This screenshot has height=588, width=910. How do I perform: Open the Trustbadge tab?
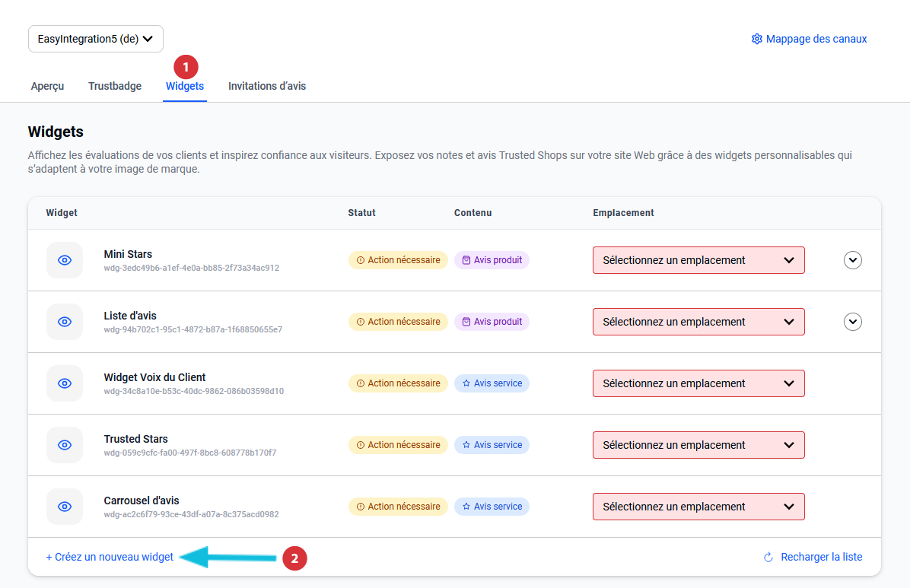tap(115, 86)
